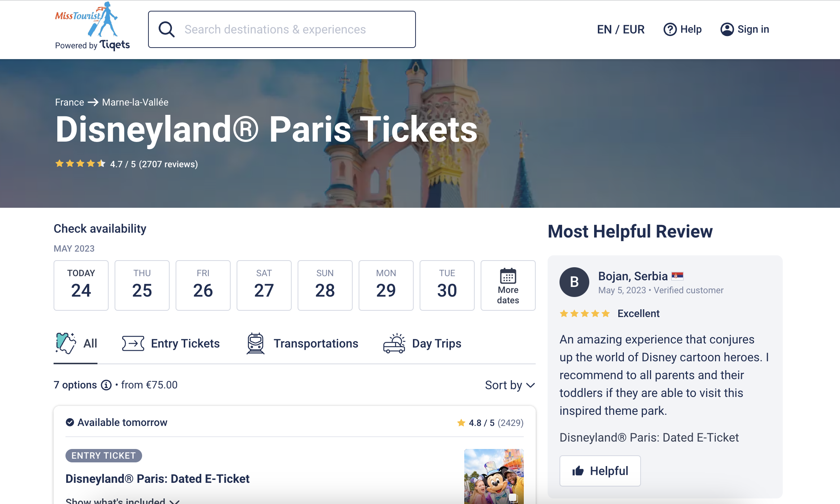Click the Powered by Tiqets text
This screenshot has width=840, height=504.
click(x=92, y=45)
